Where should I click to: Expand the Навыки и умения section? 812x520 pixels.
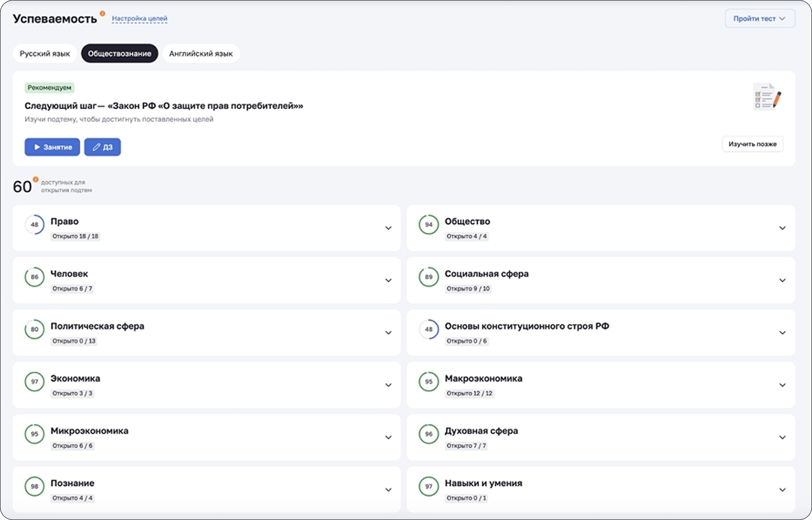click(x=782, y=490)
